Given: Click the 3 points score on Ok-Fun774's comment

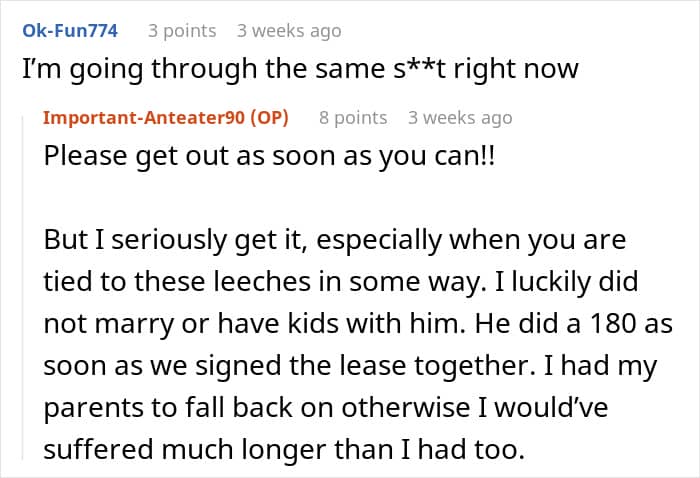Looking at the screenshot, I should 182,31.
